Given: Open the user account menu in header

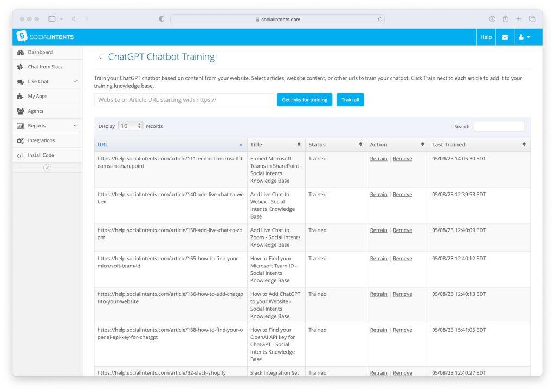Looking at the screenshot, I should click(x=524, y=37).
